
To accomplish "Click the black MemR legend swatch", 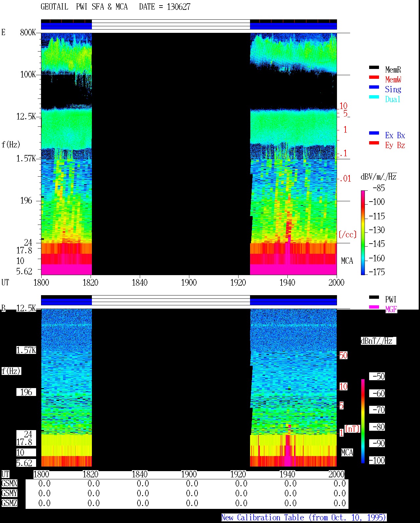I will tap(374, 67).
